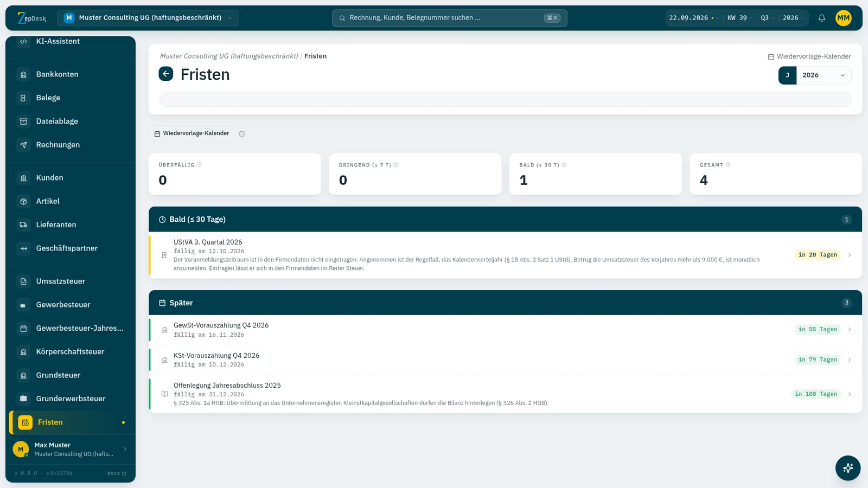Screen dimensions: 868x488
Task: Open Belege in the sidebar
Action: coord(71,98)
